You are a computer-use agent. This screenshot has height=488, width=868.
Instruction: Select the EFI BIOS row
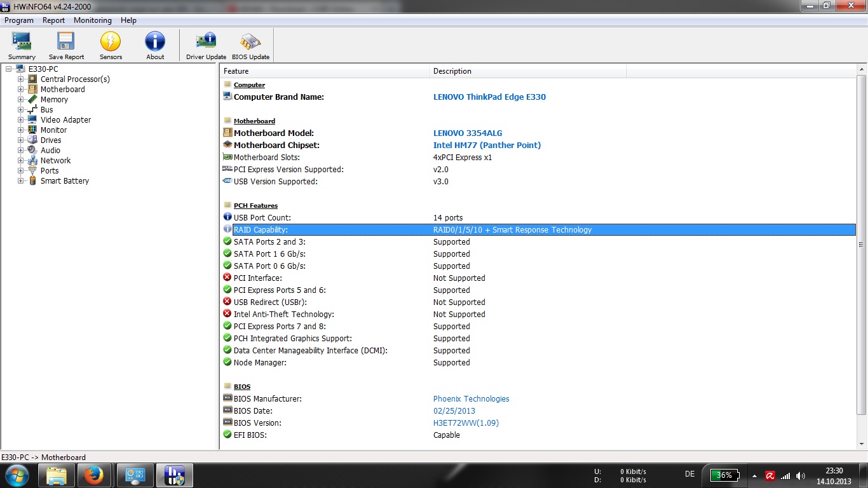(539, 435)
